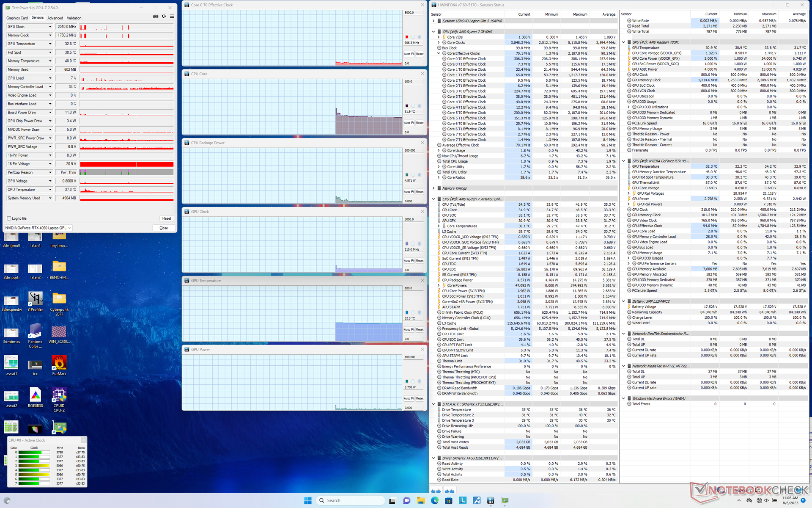Click red color swatch in Core 0 T0 graph
The image size is (812, 508).
pyautogui.click(x=407, y=37)
